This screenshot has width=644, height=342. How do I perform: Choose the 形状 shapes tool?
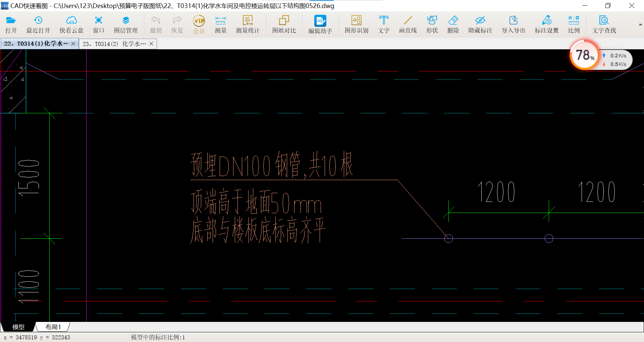[432, 24]
